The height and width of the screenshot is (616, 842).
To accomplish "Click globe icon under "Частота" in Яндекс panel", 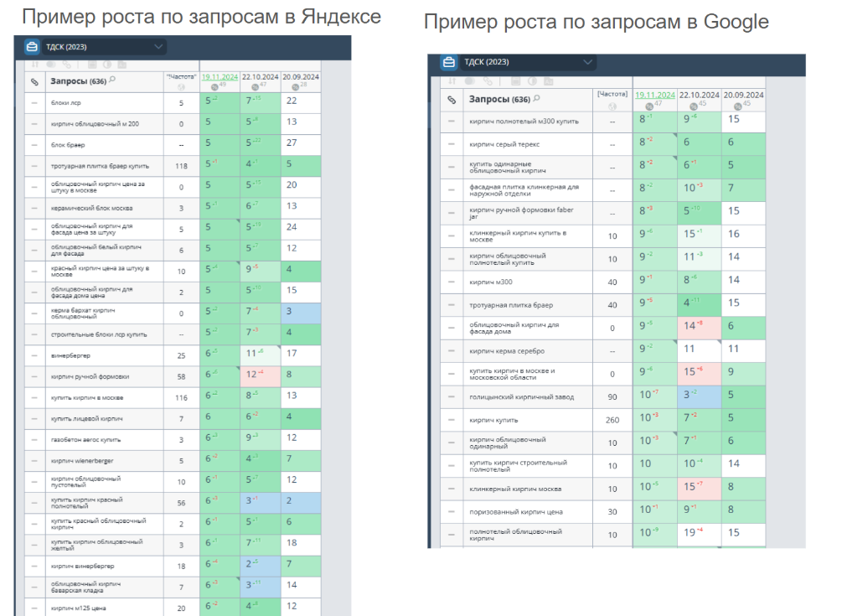I will [x=181, y=87].
